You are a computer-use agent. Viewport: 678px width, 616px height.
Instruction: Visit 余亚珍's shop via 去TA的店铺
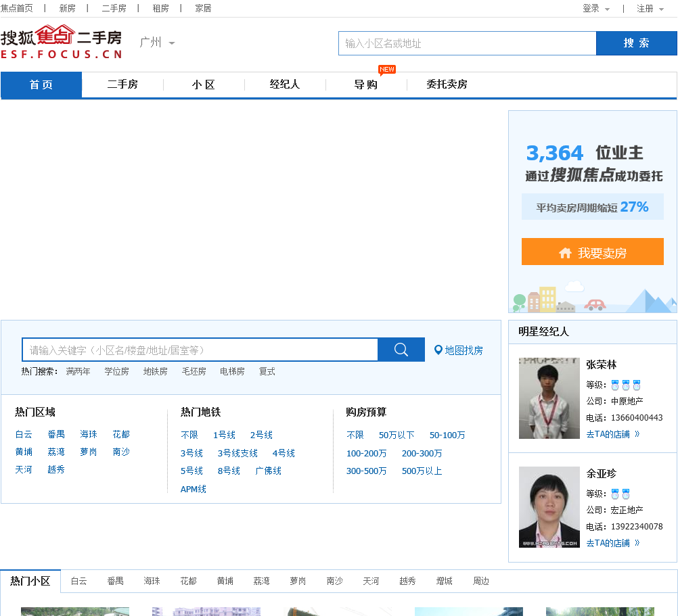point(613,543)
